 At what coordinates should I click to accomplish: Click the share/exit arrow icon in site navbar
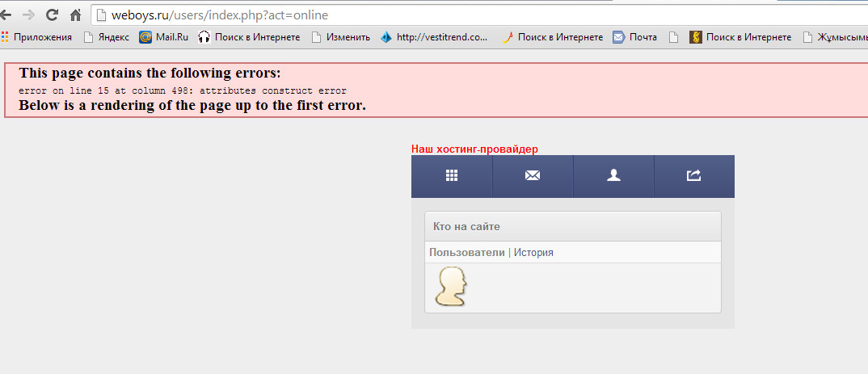click(x=694, y=176)
